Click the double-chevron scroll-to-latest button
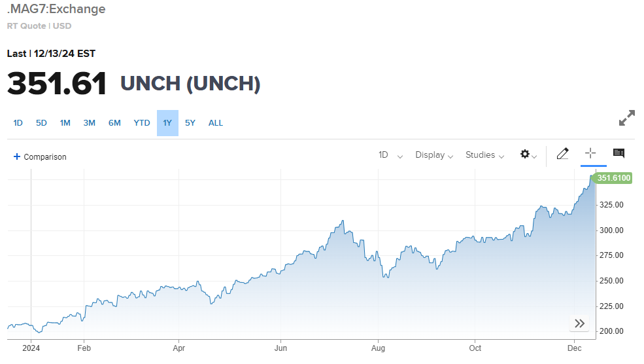 pos(579,323)
